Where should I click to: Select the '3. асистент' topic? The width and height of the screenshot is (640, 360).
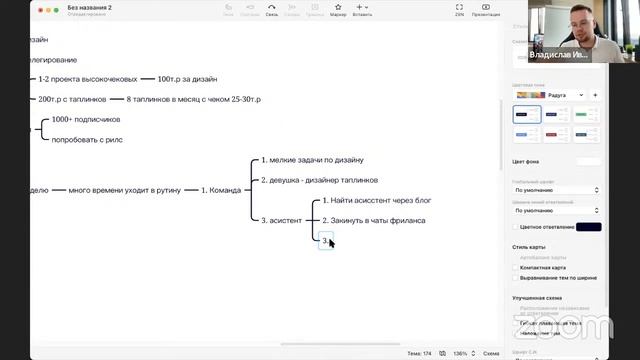click(x=281, y=220)
